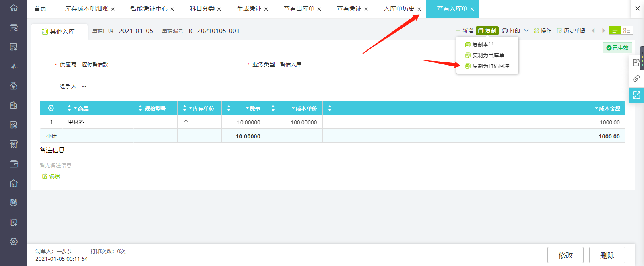This screenshot has width=644, height=266.
Task: Open the chart analysis sidebar icon
Action: (14, 66)
